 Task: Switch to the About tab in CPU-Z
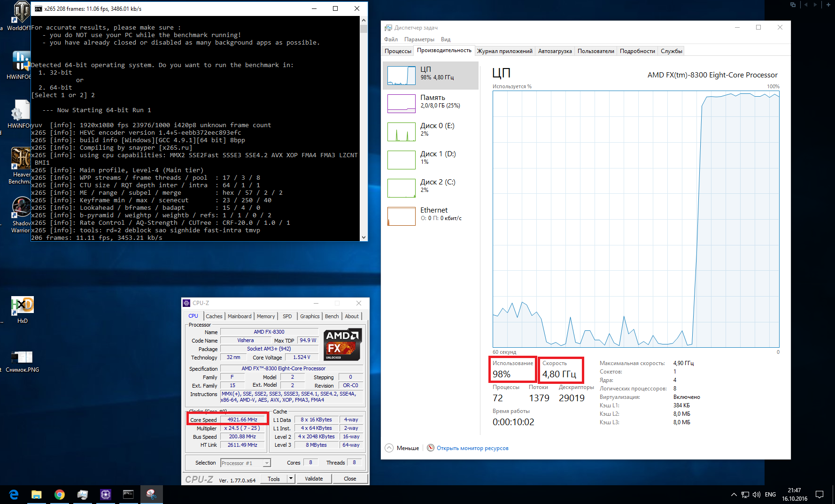click(352, 316)
